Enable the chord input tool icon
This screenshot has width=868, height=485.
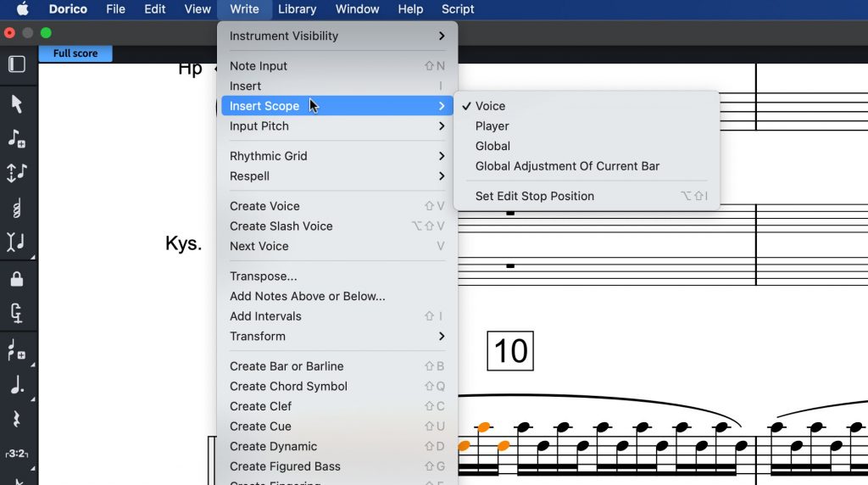(x=17, y=209)
